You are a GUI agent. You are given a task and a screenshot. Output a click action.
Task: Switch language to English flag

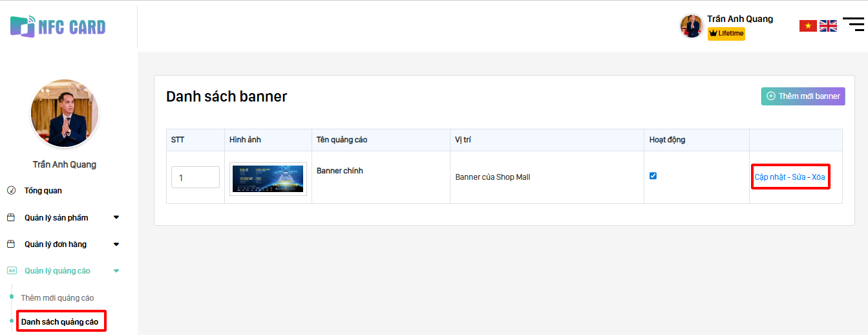click(x=828, y=26)
